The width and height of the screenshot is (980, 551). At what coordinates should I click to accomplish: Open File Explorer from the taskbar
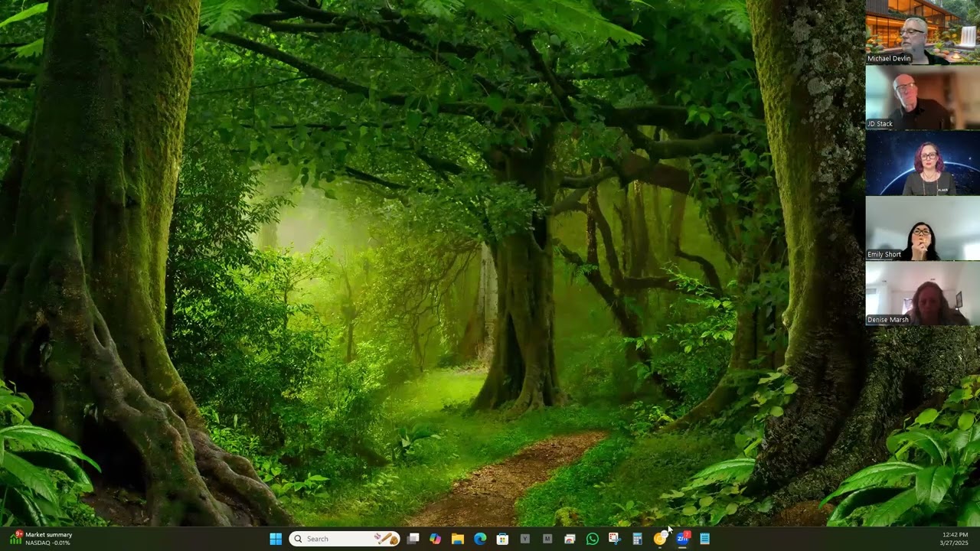(458, 539)
